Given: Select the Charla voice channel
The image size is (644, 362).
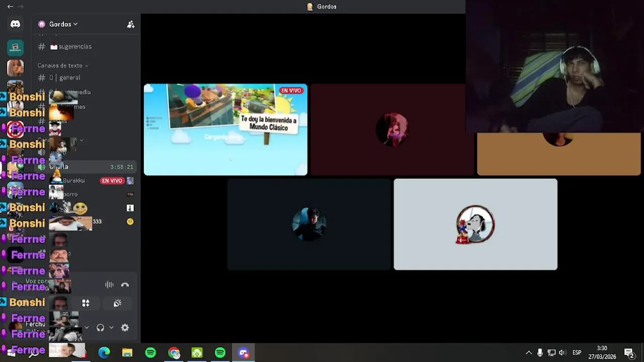Looking at the screenshot, I should point(86,167).
